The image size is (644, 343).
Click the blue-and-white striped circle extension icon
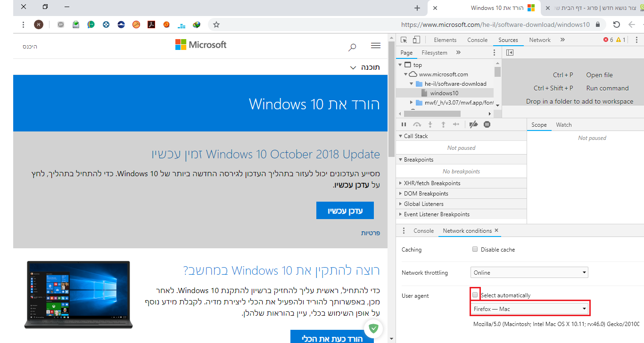coord(121,24)
